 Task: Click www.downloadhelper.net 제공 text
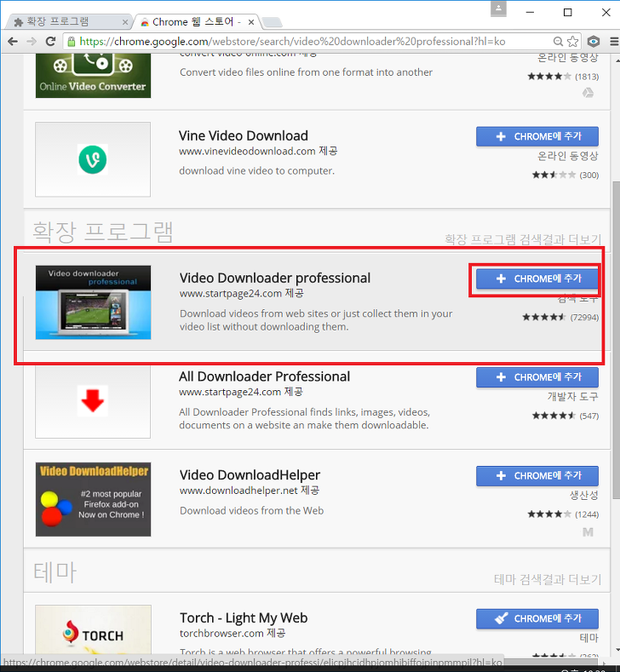tap(250, 491)
